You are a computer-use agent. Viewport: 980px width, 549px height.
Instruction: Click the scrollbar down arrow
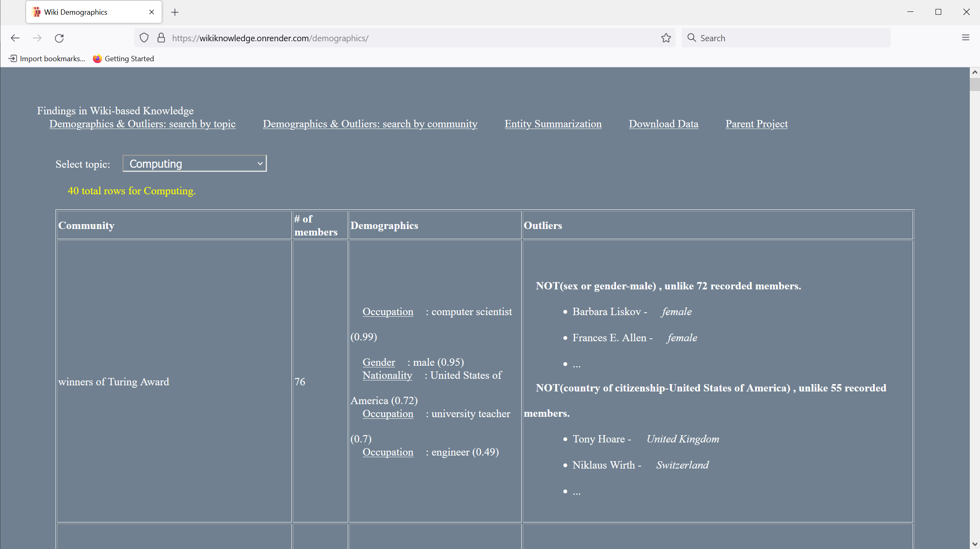pyautogui.click(x=975, y=544)
